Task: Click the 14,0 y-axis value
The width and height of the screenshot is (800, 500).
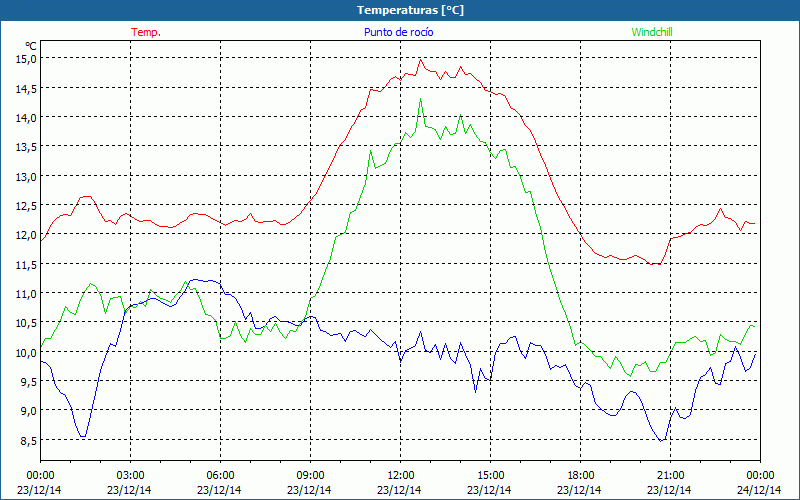Action: click(x=27, y=117)
